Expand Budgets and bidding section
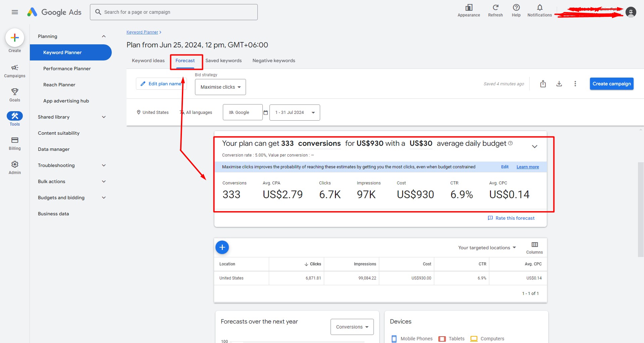The height and width of the screenshot is (343, 644). tap(104, 198)
